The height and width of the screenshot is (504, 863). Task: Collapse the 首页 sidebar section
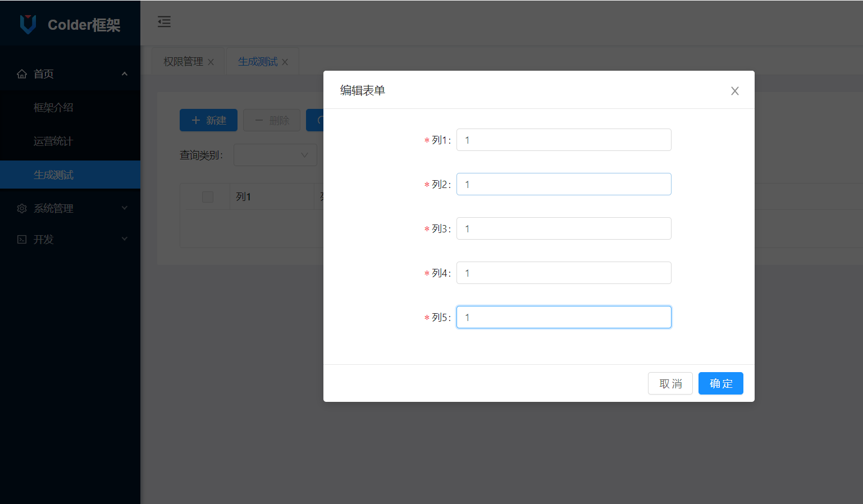pyautogui.click(x=124, y=74)
